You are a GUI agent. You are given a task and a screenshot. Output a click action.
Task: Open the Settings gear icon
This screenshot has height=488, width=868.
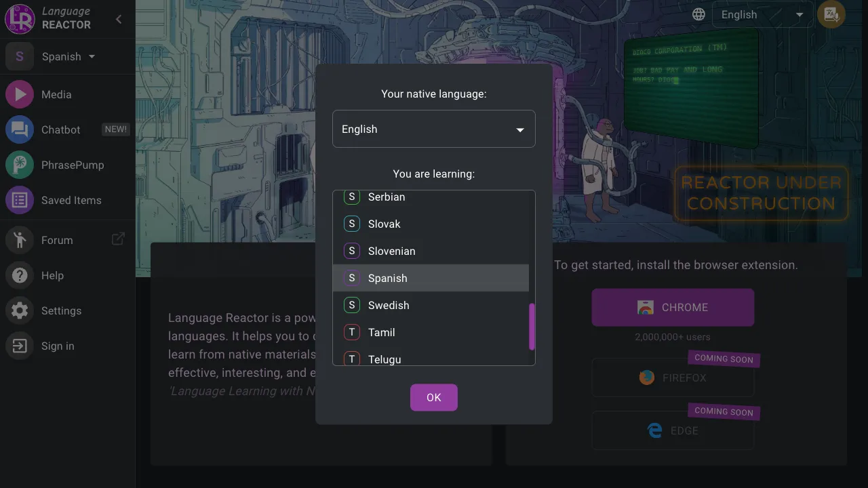[20, 310]
